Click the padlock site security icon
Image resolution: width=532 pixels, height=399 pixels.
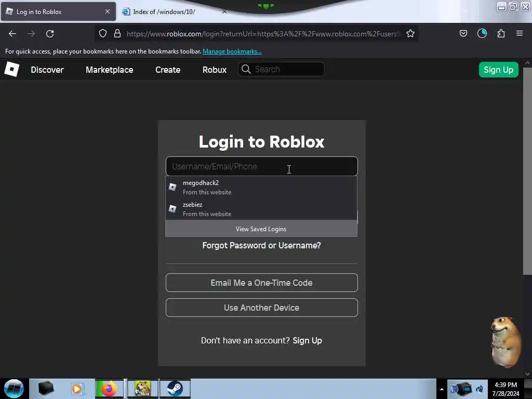(x=117, y=34)
